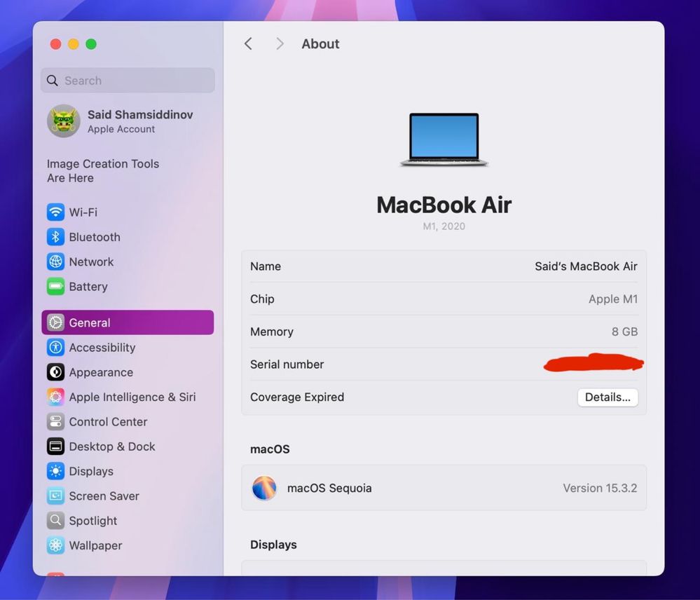The image size is (700, 600).
Task: Click the macOS Sequoia logo icon
Action: coord(264,488)
